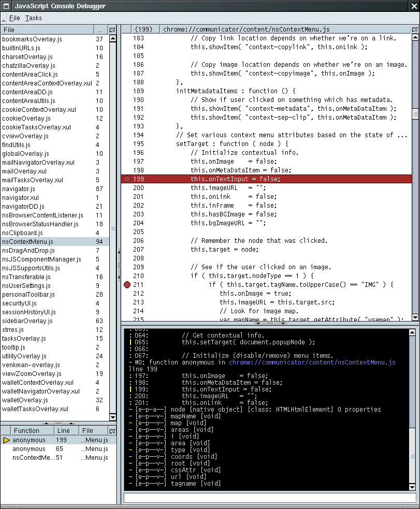The image size is (420, 509).
Task: Select nsContextMenu.js in file list
Action: [55, 242]
